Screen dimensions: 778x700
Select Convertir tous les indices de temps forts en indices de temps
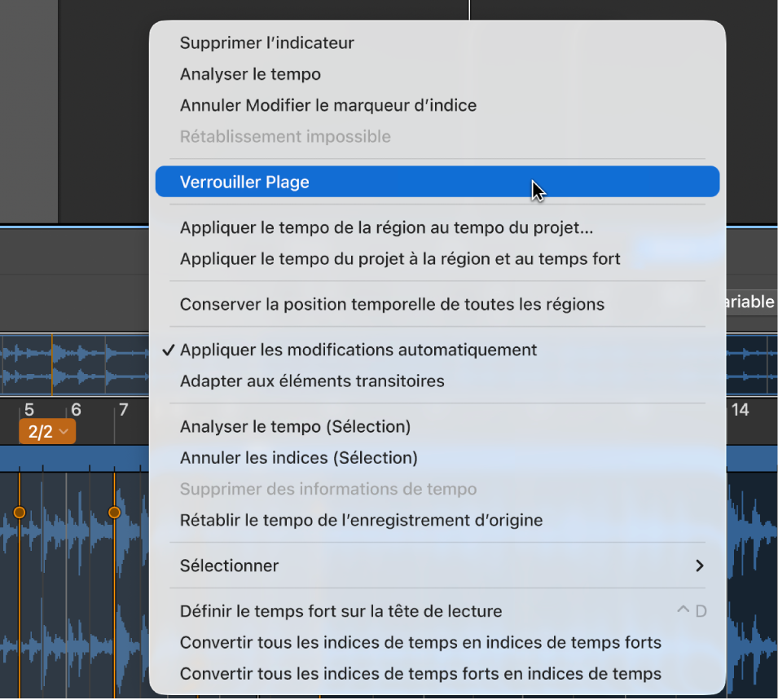pos(437,674)
